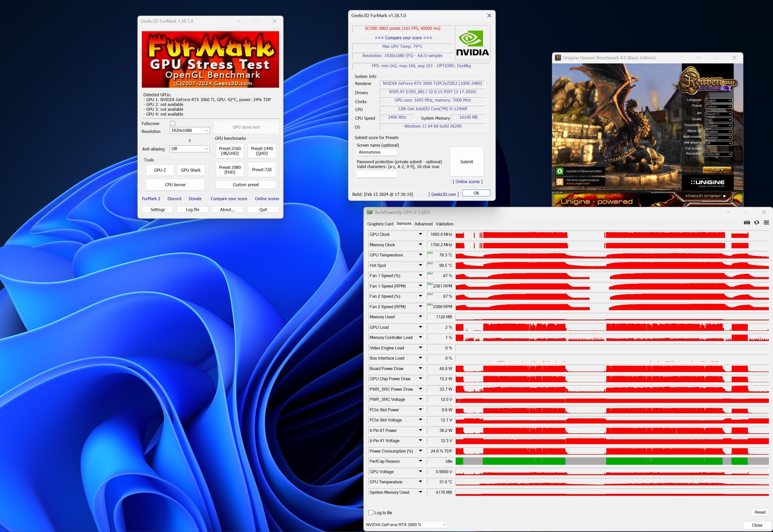This screenshot has width=773, height=532.
Task: Close the FurMark main window
Action: (274, 21)
